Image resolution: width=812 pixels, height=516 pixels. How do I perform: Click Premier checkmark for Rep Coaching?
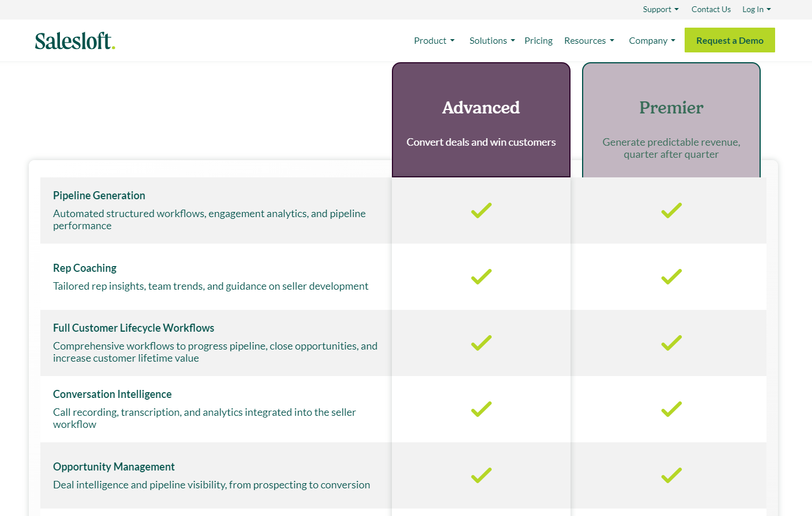[671, 277]
